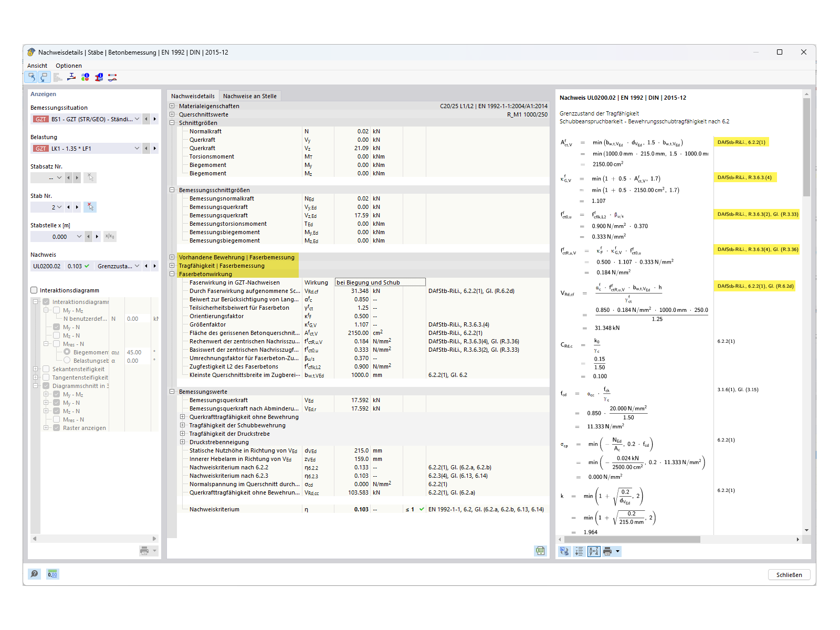The image size is (840, 630).
Task: Click the material information icon
Action: (85, 77)
